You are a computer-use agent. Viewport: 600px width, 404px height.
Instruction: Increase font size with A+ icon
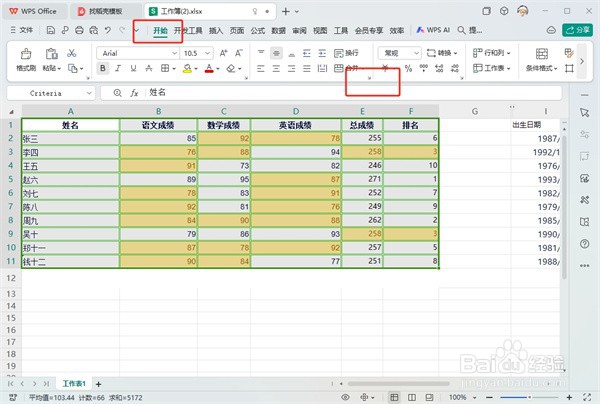pos(223,53)
